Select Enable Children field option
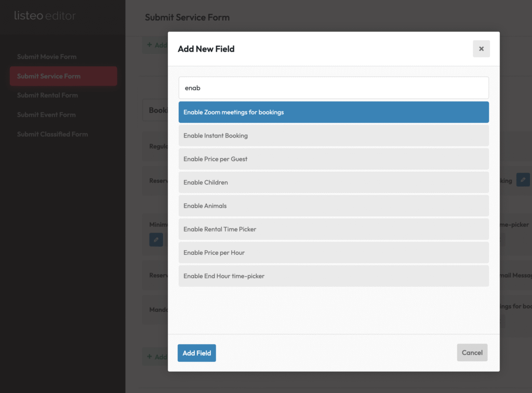The width and height of the screenshot is (532, 393). click(x=334, y=182)
